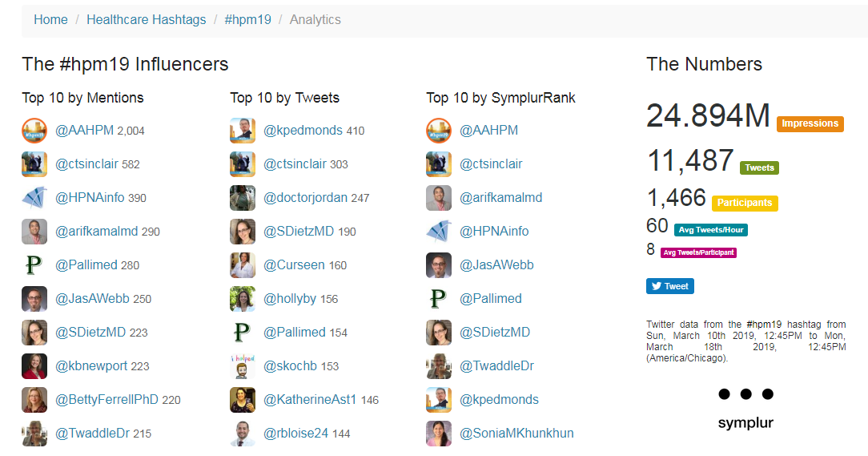Open @HPNAinfo link with 390 mentions
The width and height of the screenshot is (868, 456).
(90, 198)
